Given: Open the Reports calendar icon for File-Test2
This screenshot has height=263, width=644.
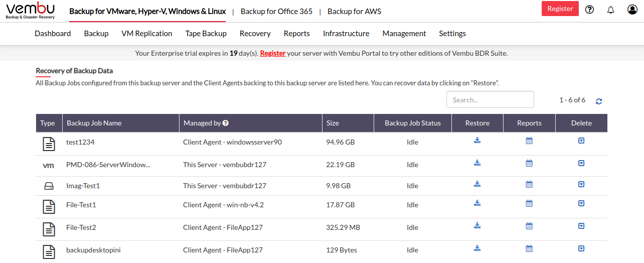Looking at the screenshot, I should tap(529, 225).
